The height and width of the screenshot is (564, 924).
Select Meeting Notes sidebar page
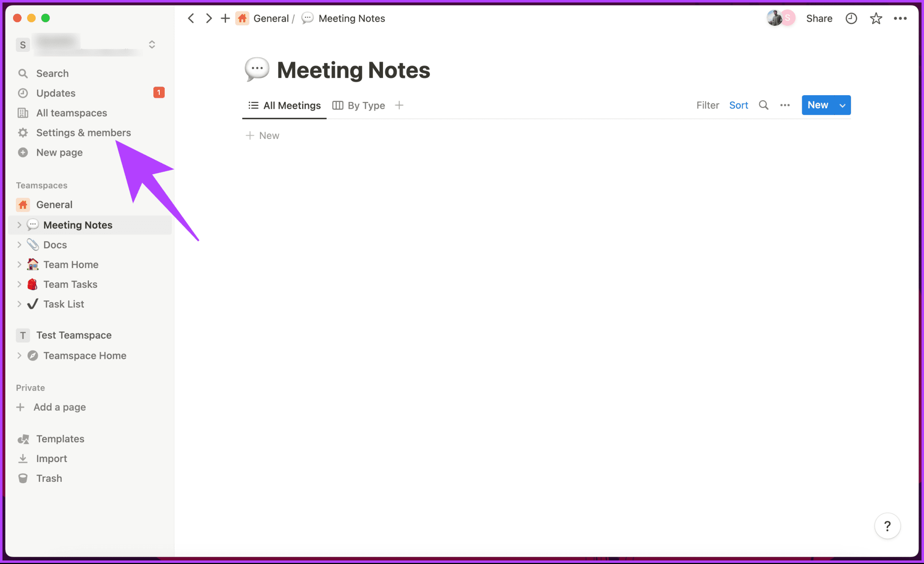tap(78, 225)
